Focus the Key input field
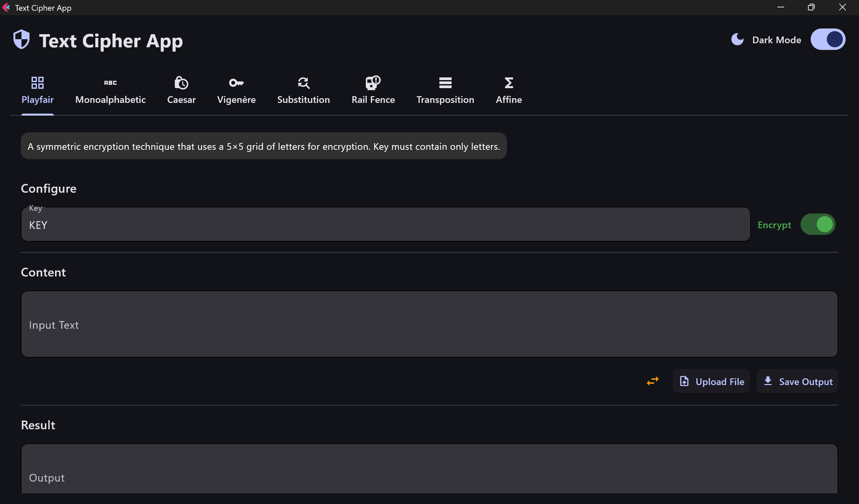Viewport: 859px width, 504px height. point(385,225)
